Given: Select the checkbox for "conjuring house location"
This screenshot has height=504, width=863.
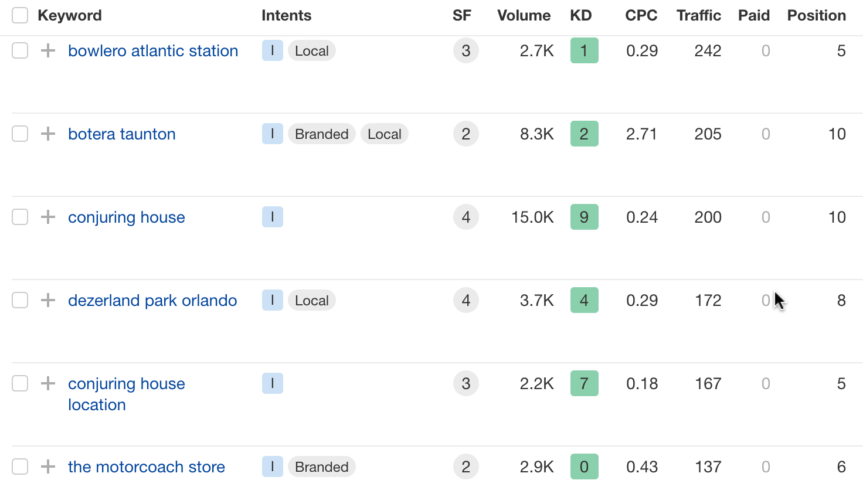Looking at the screenshot, I should tap(19, 383).
